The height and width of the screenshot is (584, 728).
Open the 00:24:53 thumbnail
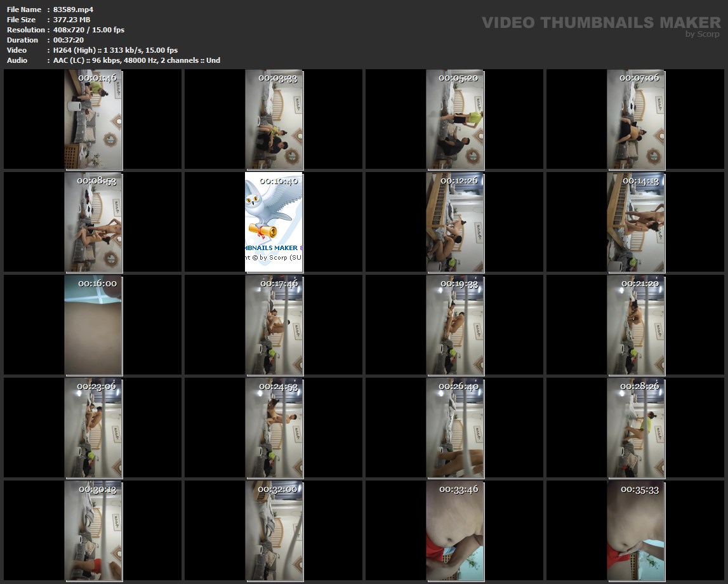click(274, 428)
